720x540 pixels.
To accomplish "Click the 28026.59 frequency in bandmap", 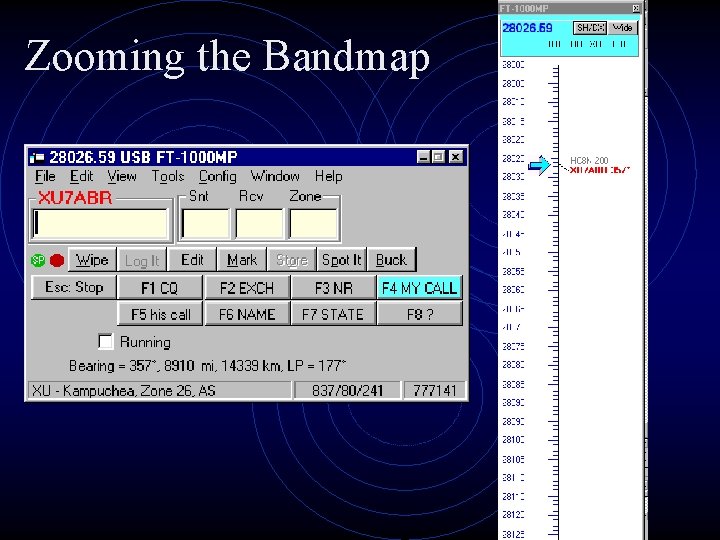I will (528, 28).
